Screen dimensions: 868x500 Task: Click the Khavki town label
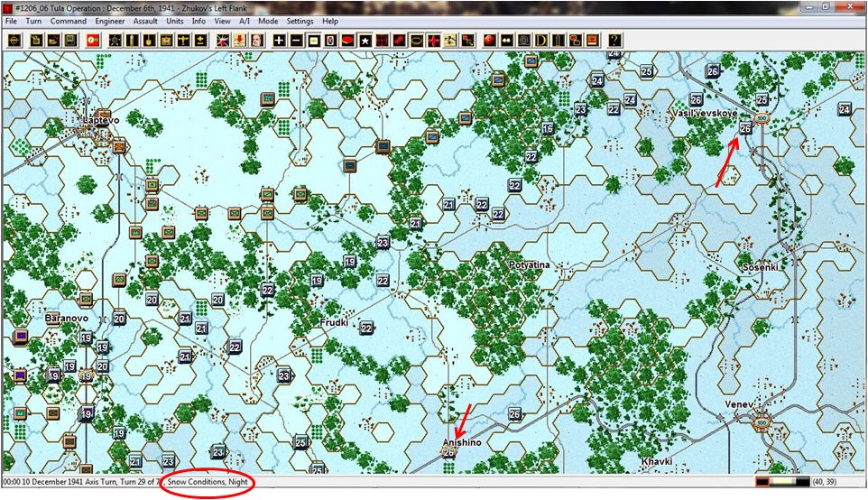tap(657, 461)
